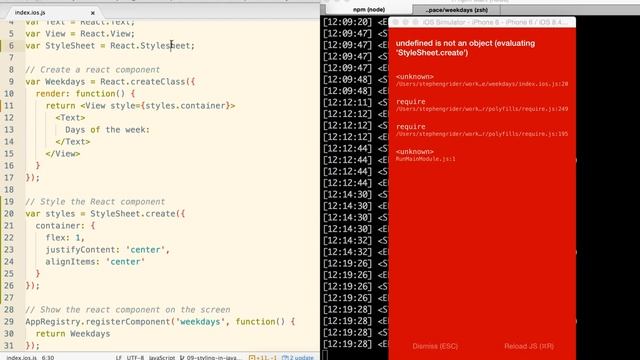
Task: Click 'flex: 1,' on line 22
Action: pyautogui.click(x=65, y=238)
